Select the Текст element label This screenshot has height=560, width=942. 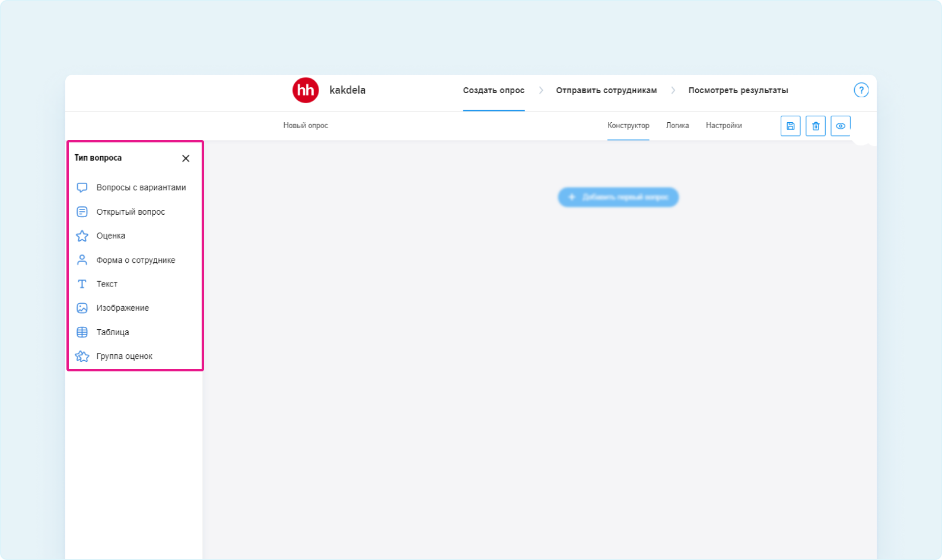107,284
